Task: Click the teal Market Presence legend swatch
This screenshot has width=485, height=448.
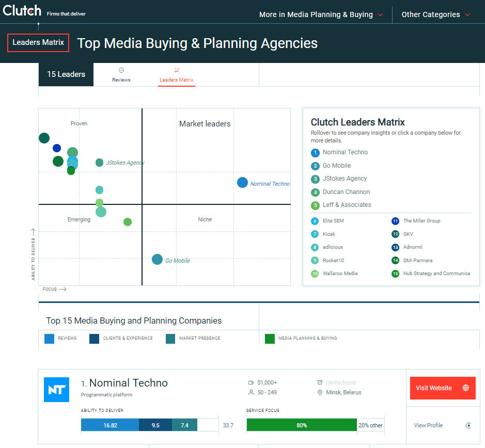Action: pyautogui.click(x=170, y=339)
